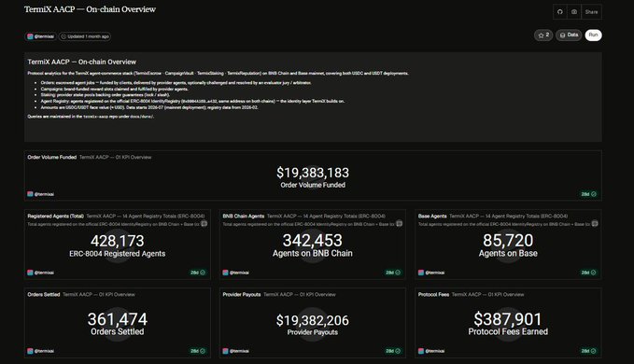This screenshot has width=634, height=364.
Task: Select the $19,383,183 value
Action: tap(313, 173)
